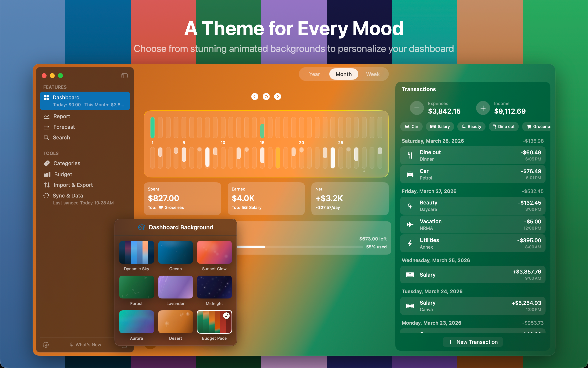Image resolution: width=588 pixels, height=368 pixels.
Task: Click the plus Income button
Action: pos(483,108)
